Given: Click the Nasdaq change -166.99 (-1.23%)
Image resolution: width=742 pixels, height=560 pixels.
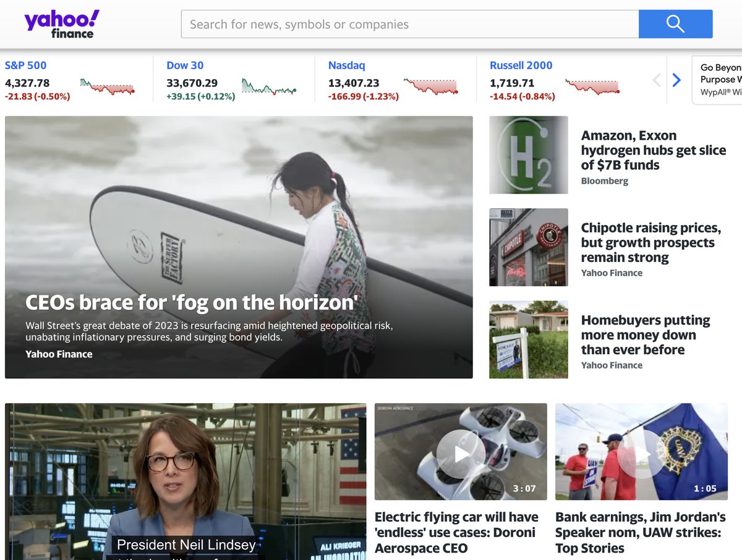Looking at the screenshot, I should pos(364,96).
